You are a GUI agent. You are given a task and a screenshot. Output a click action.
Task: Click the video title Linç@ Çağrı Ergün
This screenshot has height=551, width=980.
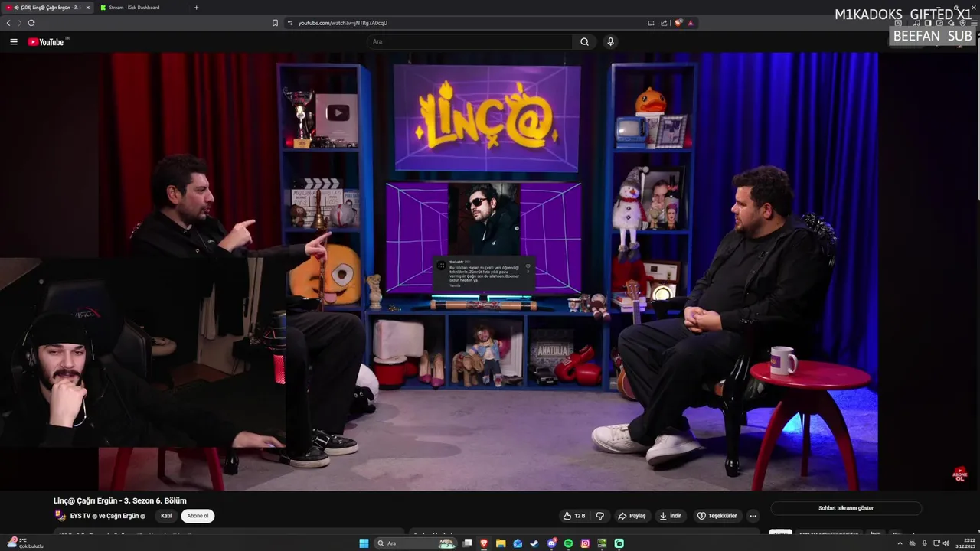[x=120, y=500]
